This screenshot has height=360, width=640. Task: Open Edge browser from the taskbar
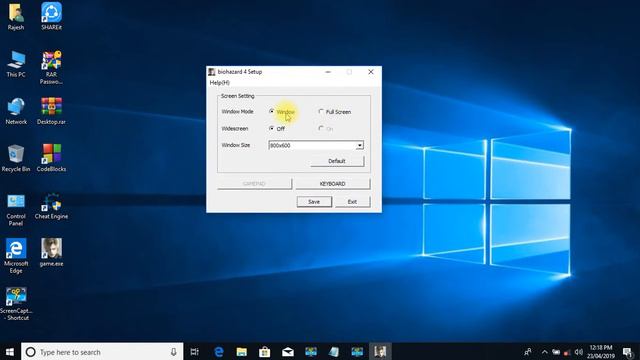(x=219, y=352)
